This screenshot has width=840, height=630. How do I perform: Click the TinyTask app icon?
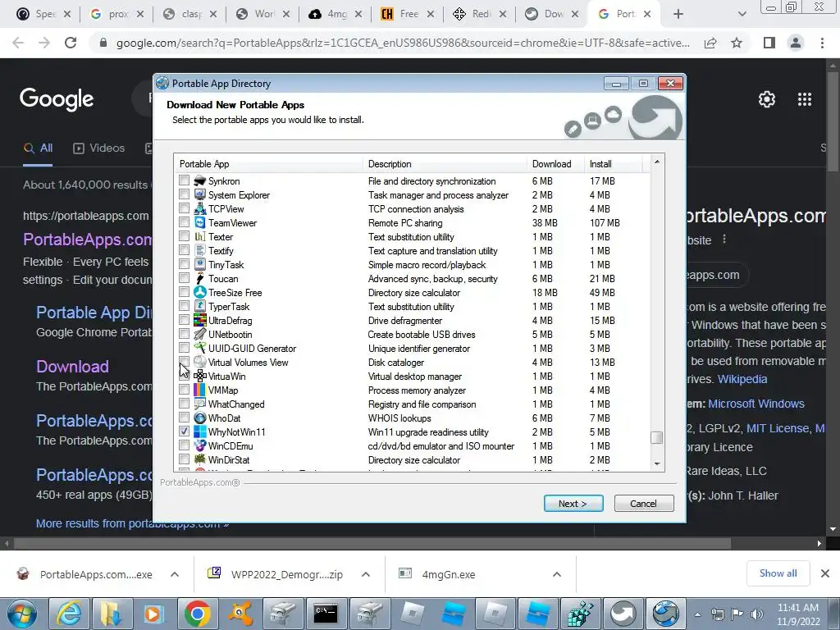200,265
